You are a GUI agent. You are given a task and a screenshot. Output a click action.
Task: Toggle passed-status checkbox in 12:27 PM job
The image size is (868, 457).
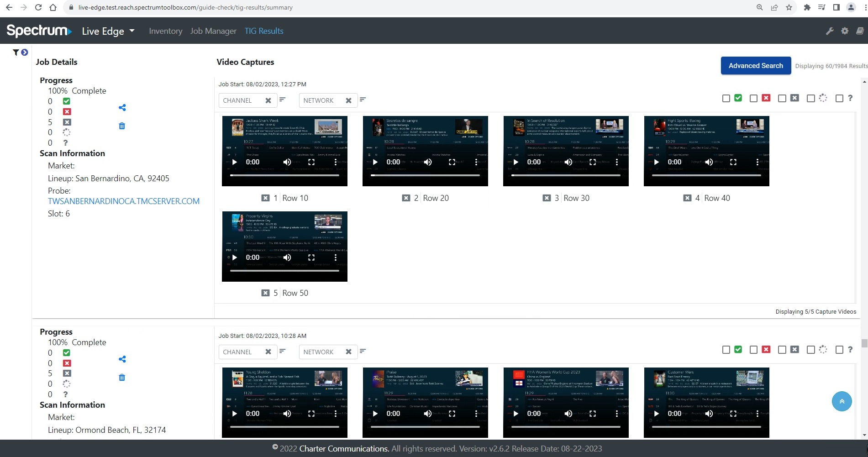pyautogui.click(x=726, y=98)
